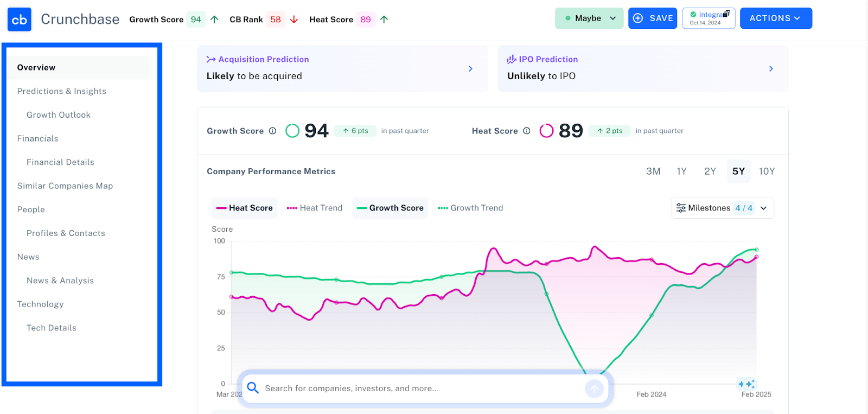Select the 3M time range
Screen dimensions: 868x414
coord(653,171)
